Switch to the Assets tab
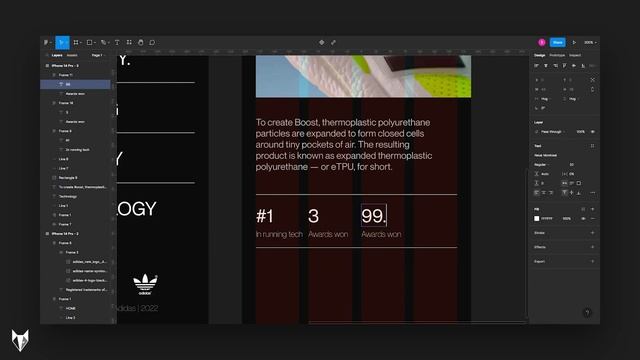The width and height of the screenshot is (640, 360). pos(72,55)
